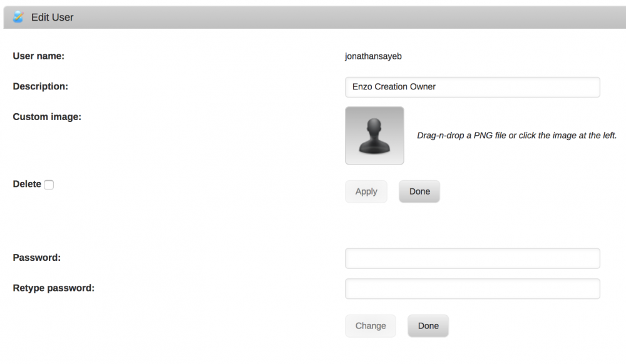Click the Description: label

pyautogui.click(x=40, y=86)
